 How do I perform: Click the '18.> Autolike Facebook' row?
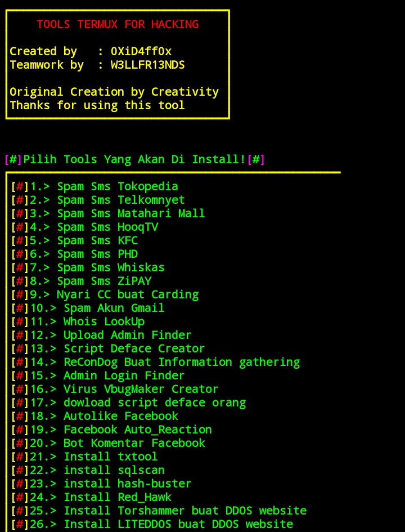click(x=94, y=416)
